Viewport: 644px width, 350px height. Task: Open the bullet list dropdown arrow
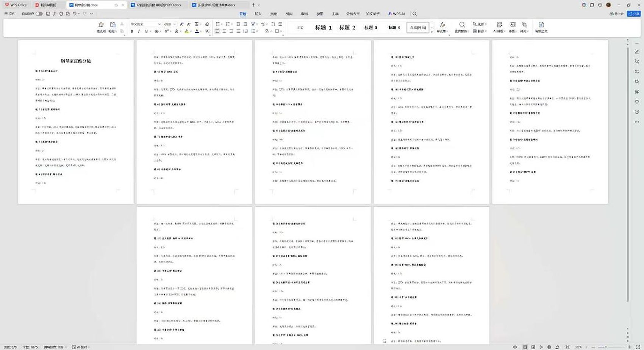[222, 24]
